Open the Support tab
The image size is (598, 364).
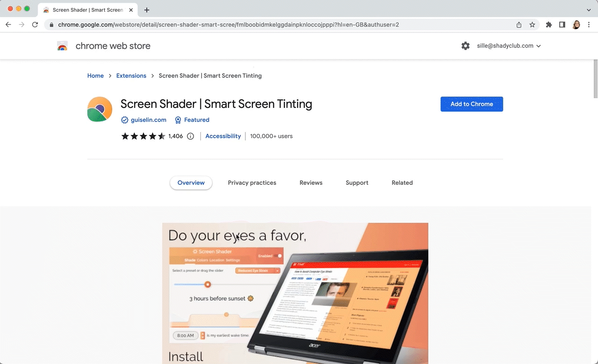[357, 183]
